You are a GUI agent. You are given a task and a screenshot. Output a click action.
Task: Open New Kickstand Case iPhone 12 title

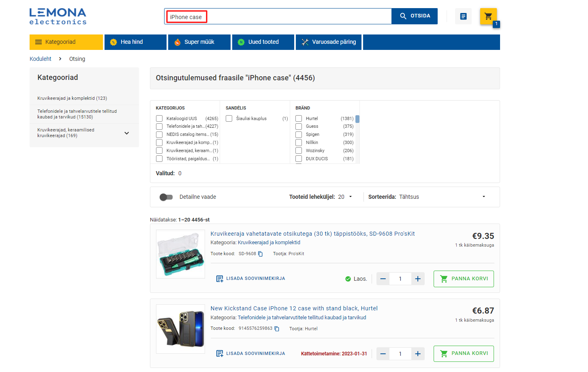click(x=294, y=308)
